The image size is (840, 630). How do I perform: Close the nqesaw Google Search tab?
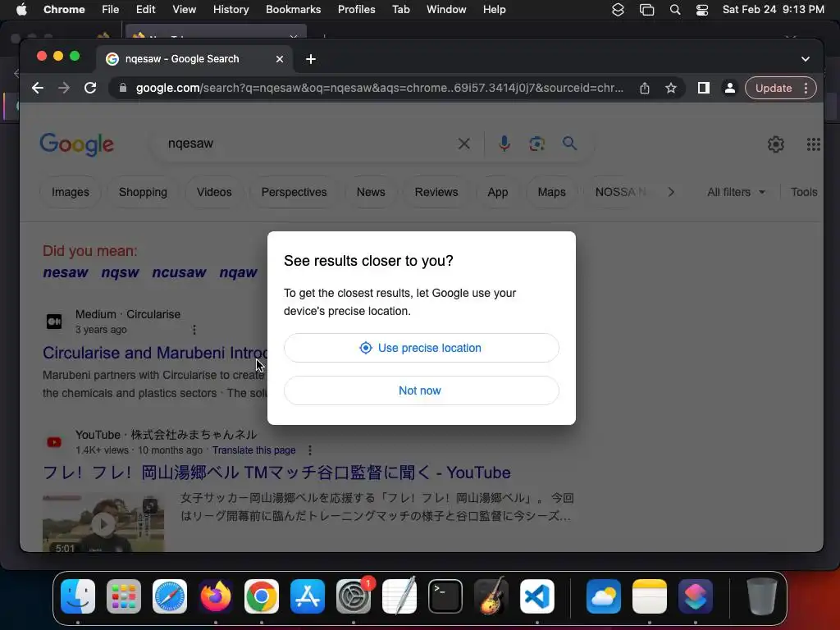[x=279, y=59]
